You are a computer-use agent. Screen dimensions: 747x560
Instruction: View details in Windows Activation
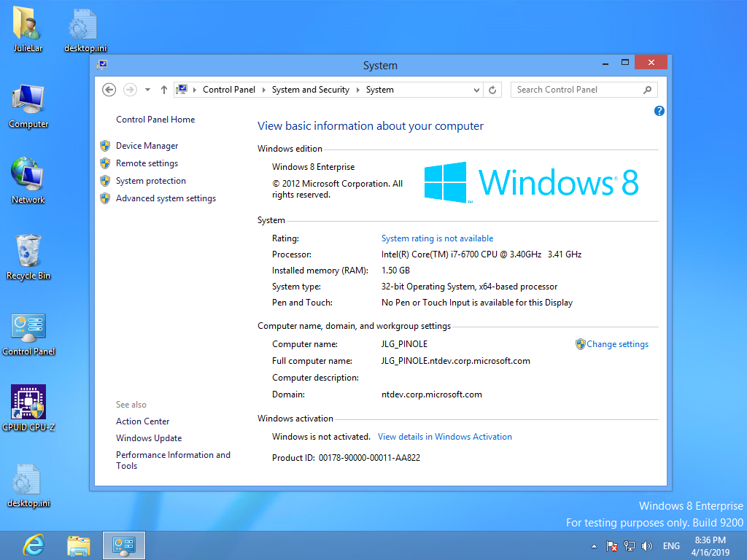click(445, 437)
